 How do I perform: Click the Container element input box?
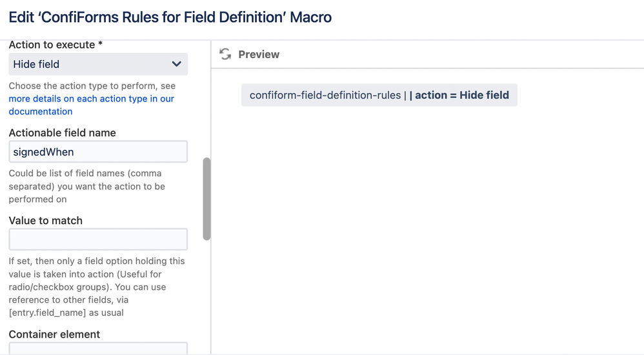(x=98, y=348)
